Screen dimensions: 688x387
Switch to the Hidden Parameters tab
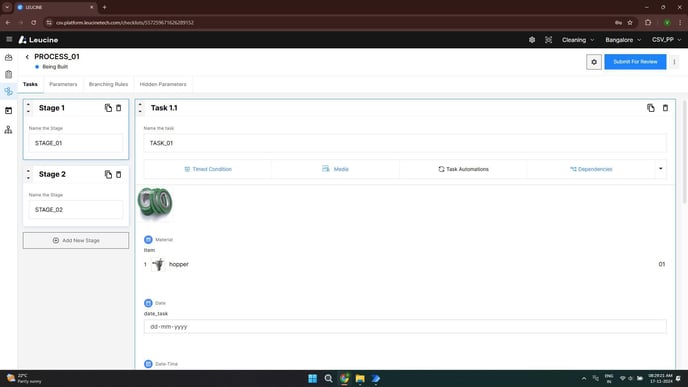163,84
